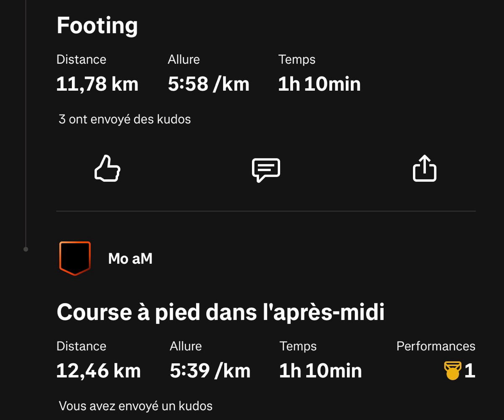
Task: Open "Course à pied dans l'après-midi" activity
Action: pos(220,312)
